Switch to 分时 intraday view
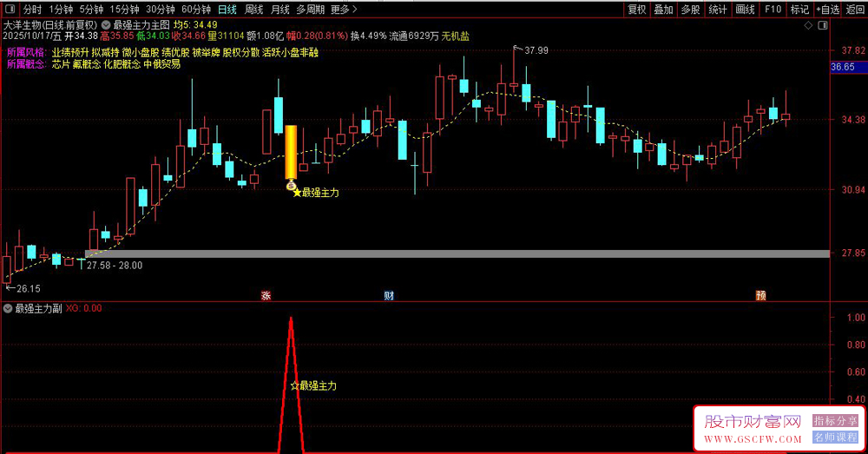The image size is (868, 454). pyautogui.click(x=32, y=9)
